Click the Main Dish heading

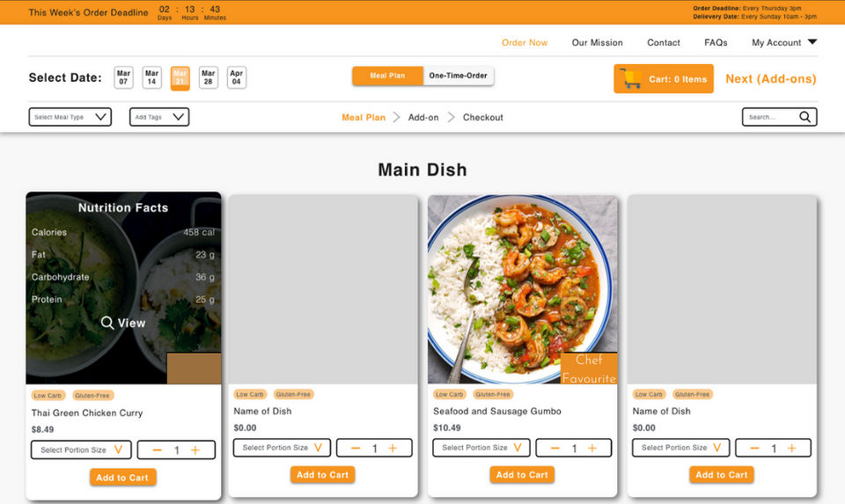point(422,170)
